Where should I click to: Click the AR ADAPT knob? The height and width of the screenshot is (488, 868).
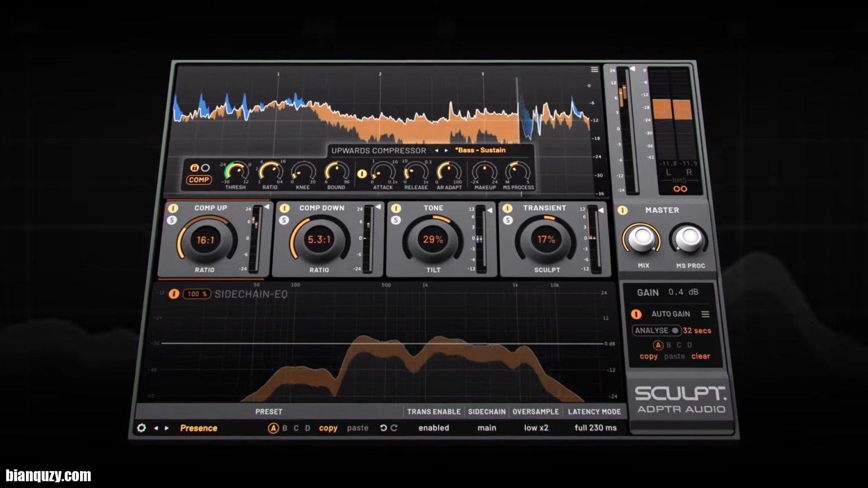[x=449, y=171]
